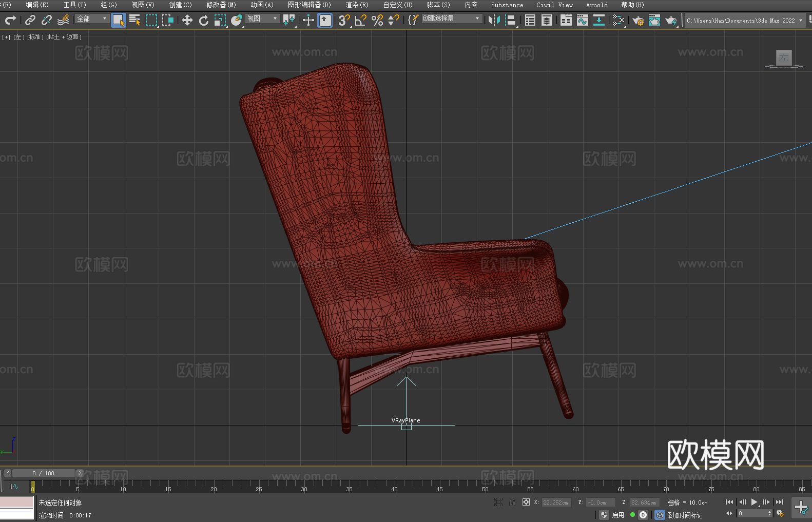
Task: Activate the Select and Place tool
Action: 237,20
